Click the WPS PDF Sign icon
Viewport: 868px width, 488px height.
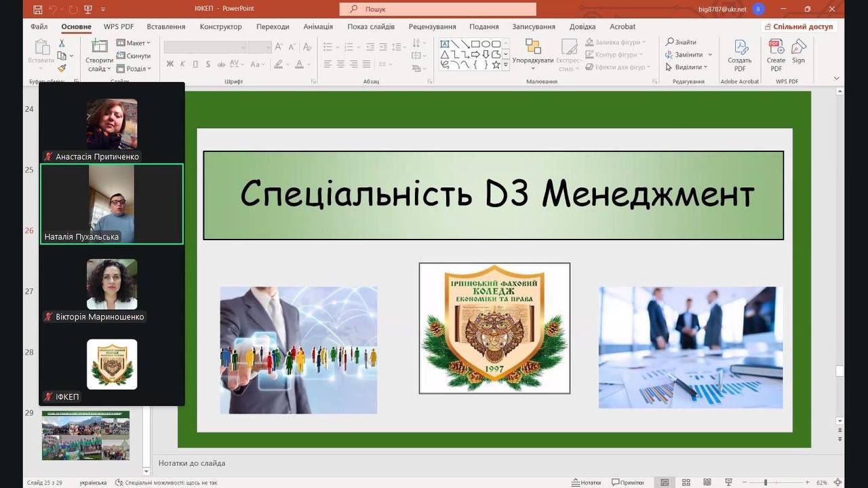(x=799, y=52)
